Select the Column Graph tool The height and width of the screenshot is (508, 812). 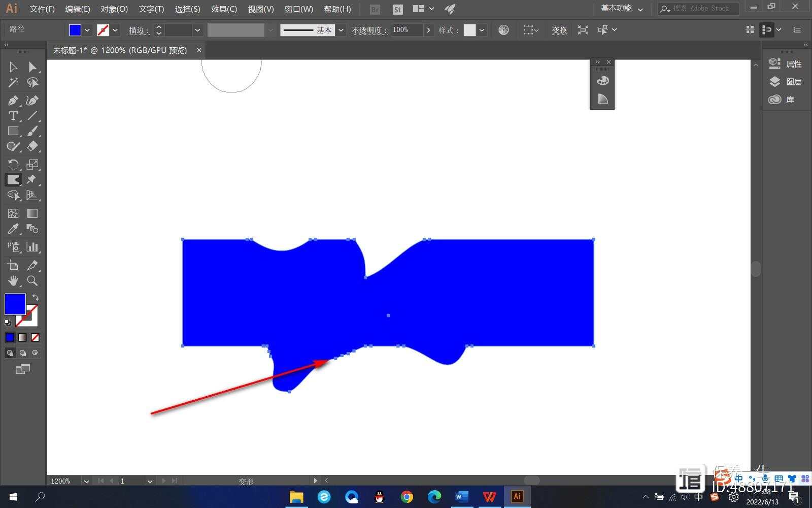click(32, 247)
